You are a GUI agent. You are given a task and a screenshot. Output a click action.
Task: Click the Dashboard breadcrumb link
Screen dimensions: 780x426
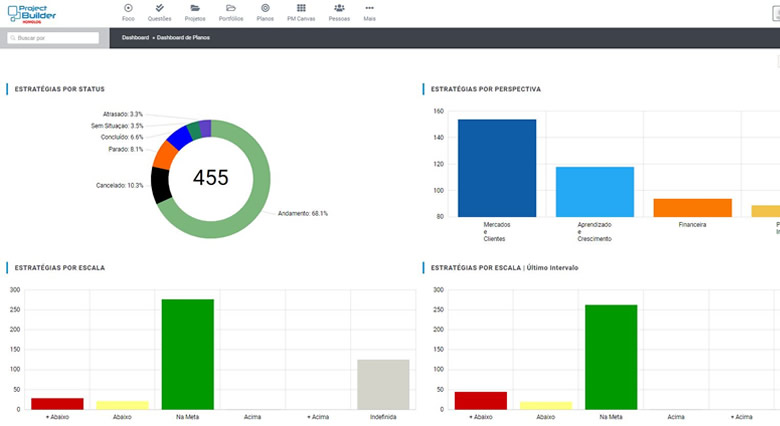tap(135, 38)
